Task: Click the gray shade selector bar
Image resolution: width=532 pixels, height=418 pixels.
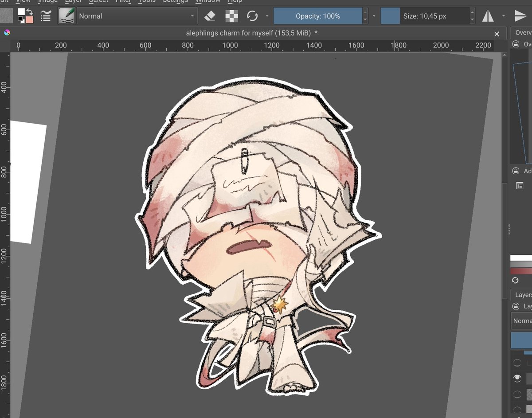Action: [x=521, y=264]
